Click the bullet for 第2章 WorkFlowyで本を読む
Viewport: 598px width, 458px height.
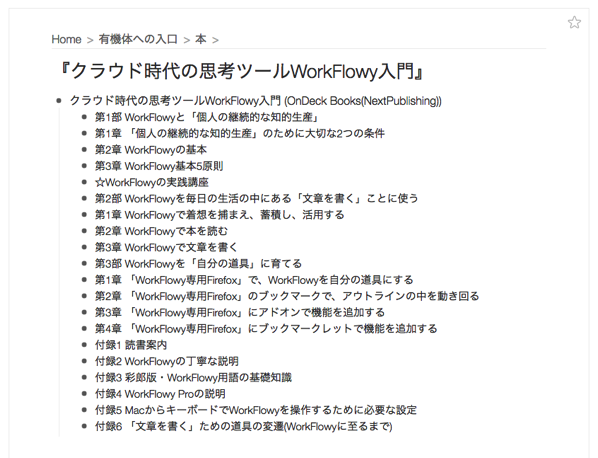click(x=84, y=231)
